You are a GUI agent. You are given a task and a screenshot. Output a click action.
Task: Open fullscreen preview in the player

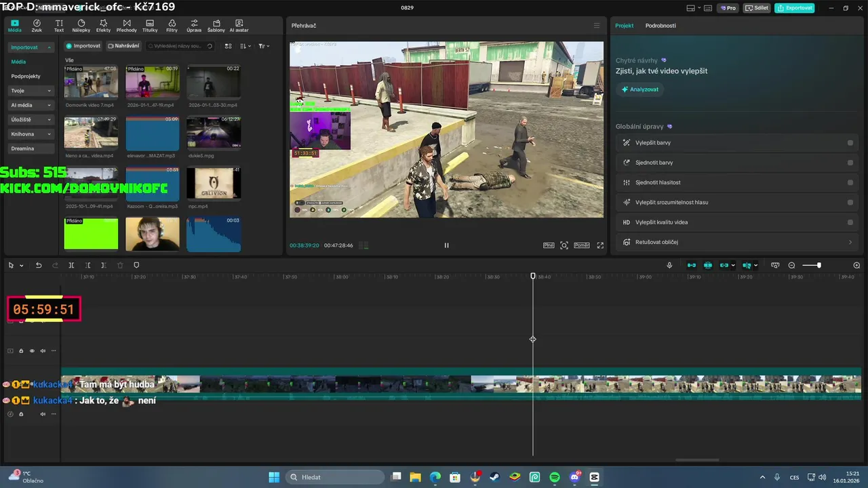600,245
